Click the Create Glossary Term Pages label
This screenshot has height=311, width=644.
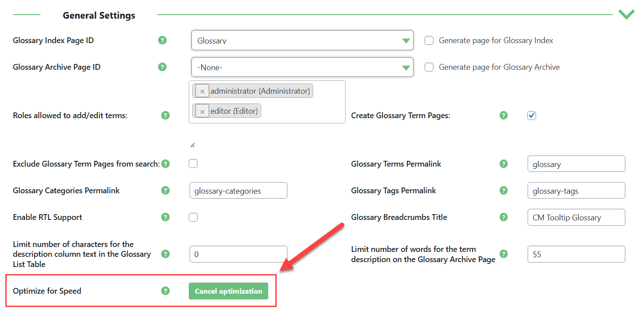pyautogui.click(x=401, y=116)
